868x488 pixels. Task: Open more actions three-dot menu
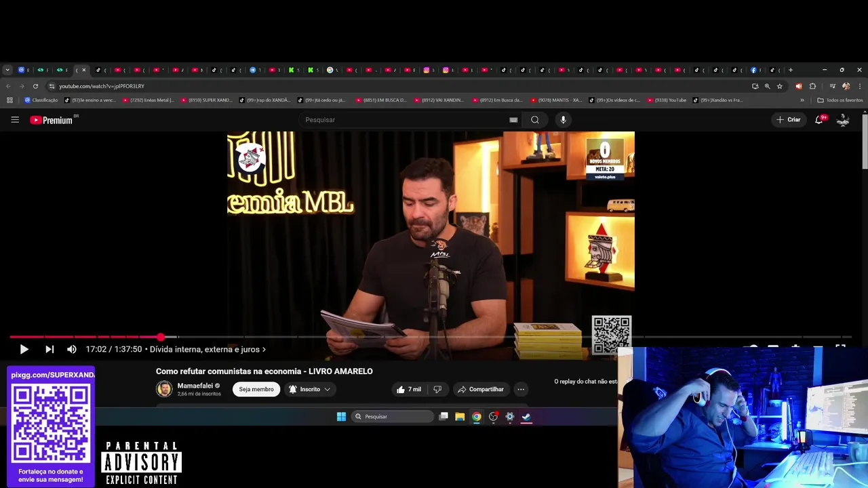click(x=521, y=390)
